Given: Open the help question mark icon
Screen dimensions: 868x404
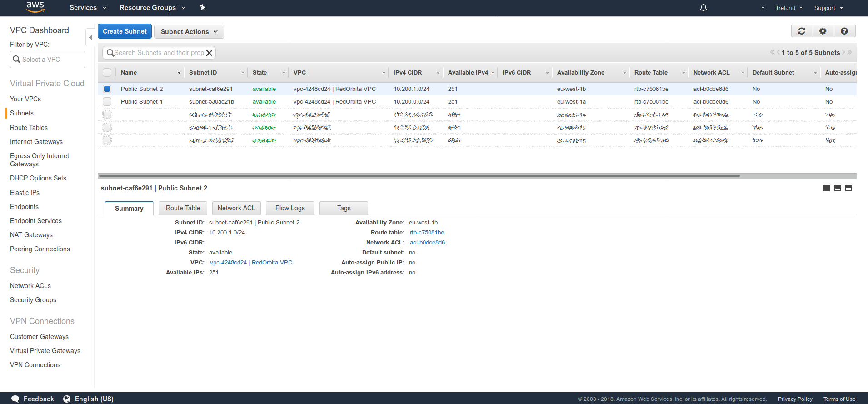Looking at the screenshot, I should [844, 31].
